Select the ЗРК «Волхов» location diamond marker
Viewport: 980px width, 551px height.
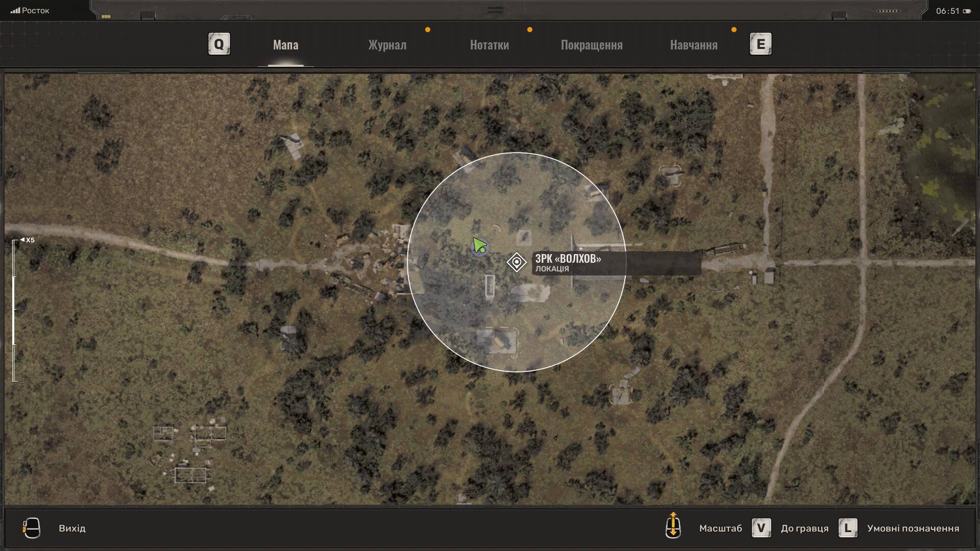point(517,262)
